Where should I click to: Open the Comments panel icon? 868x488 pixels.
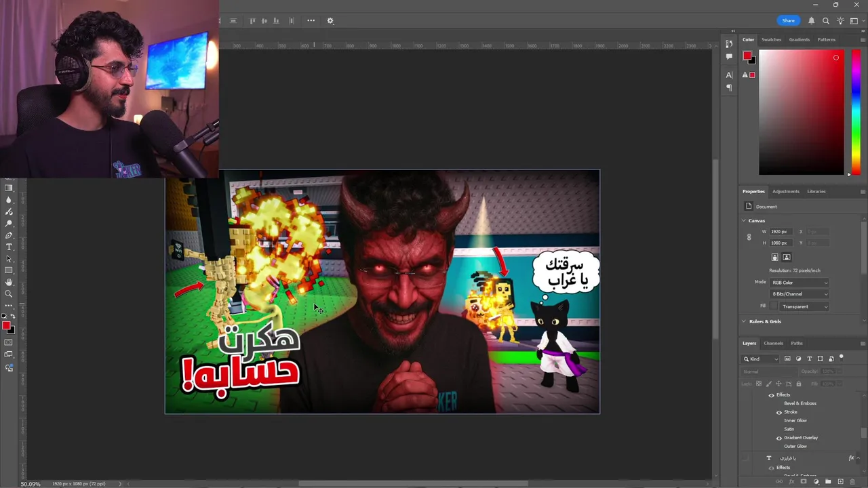pyautogui.click(x=729, y=57)
